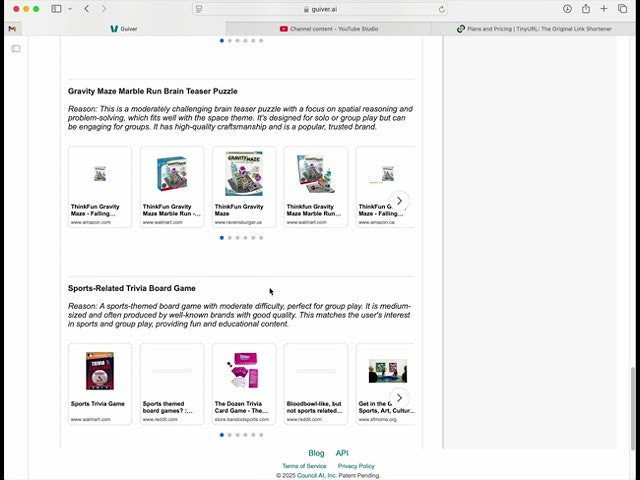Open Safari downloads icon

coord(567,9)
